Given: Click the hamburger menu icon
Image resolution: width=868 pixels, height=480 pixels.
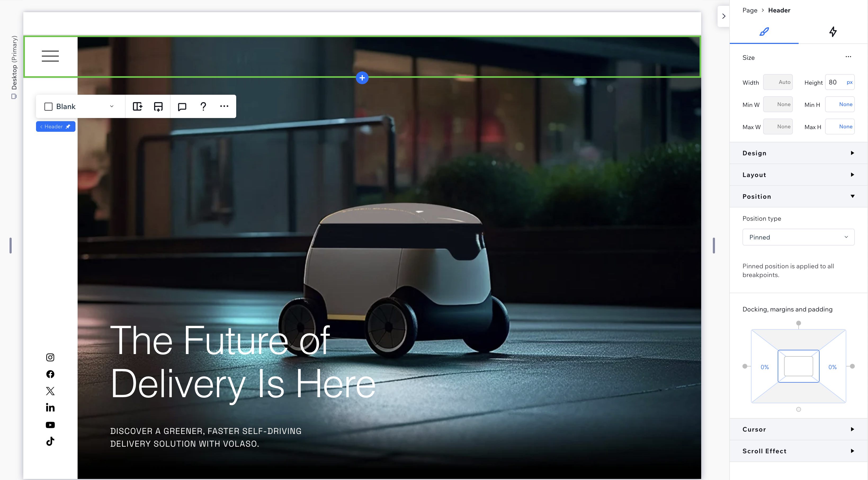Looking at the screenshot, I should 50,56.
